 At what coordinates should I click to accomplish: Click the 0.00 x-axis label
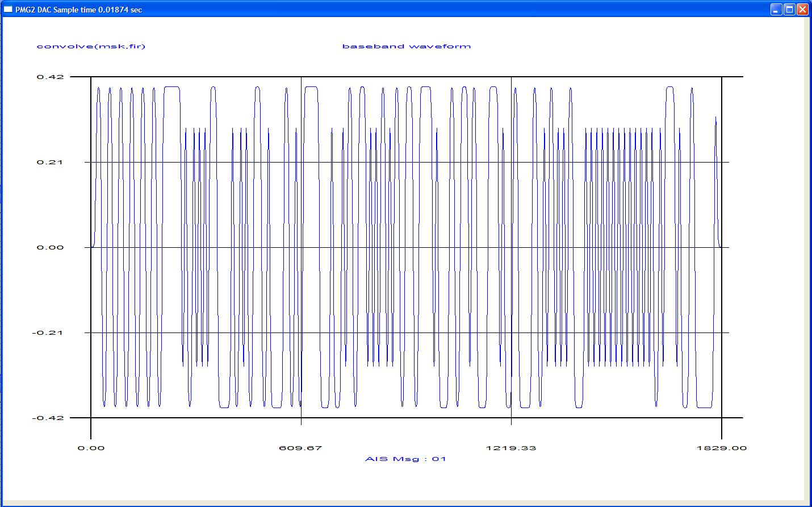pyautogui.click(x=91, y=448)
